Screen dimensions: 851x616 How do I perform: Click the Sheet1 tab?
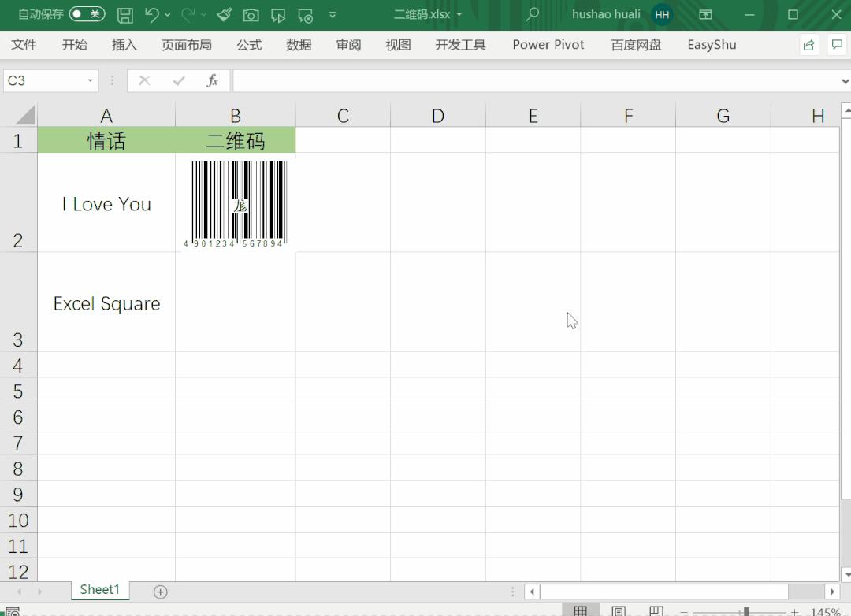coord(100,590)
